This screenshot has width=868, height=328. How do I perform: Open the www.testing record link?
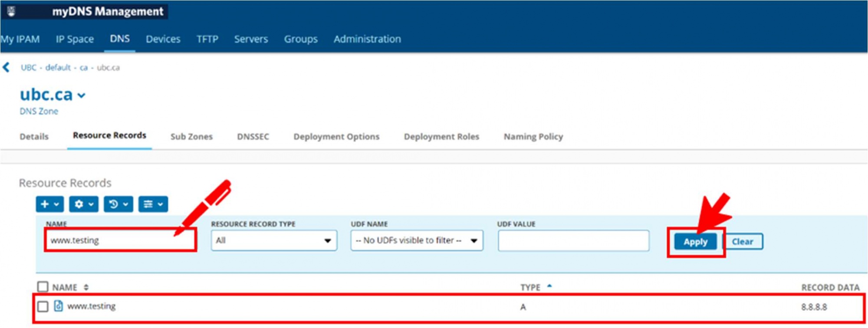92,306
